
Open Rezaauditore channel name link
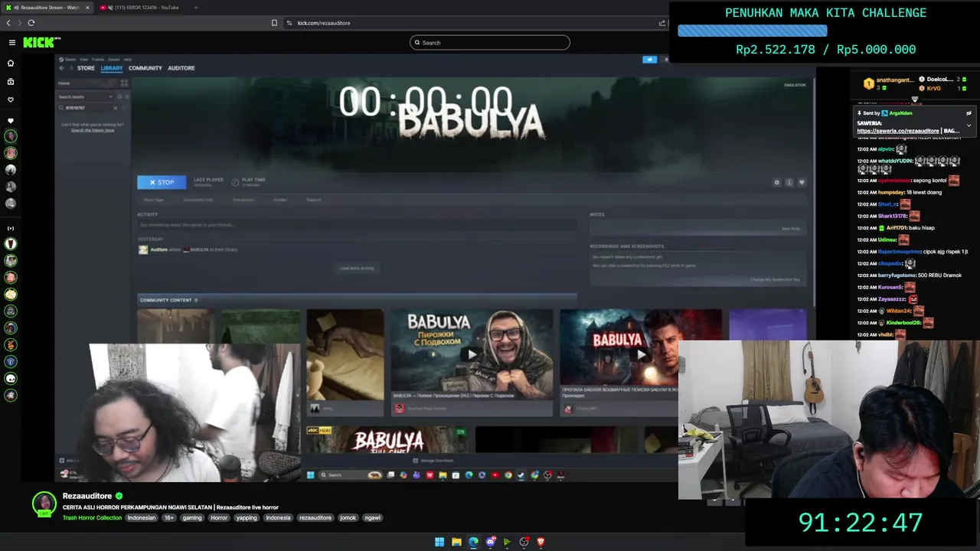[87, 496]
